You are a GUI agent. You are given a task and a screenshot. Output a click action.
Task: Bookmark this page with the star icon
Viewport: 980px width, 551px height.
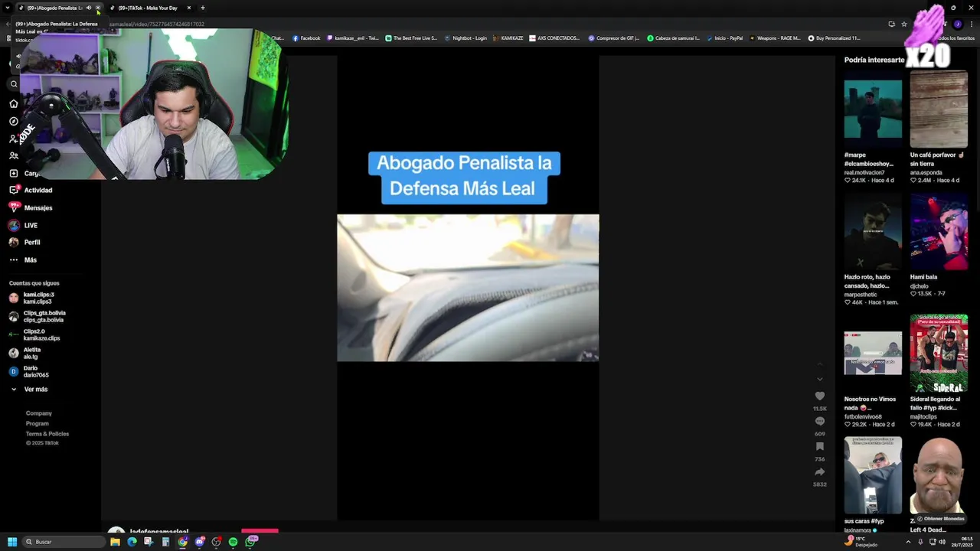click(x=904, y=24)
